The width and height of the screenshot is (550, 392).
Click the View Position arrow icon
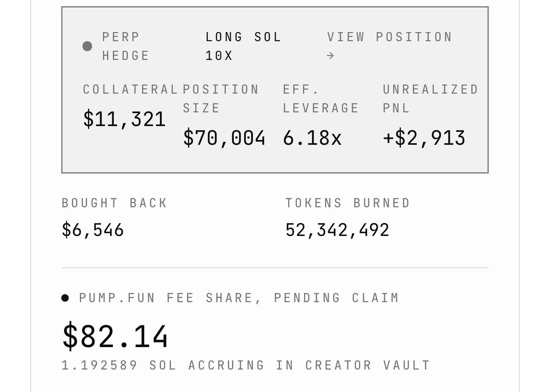point(330,56)
